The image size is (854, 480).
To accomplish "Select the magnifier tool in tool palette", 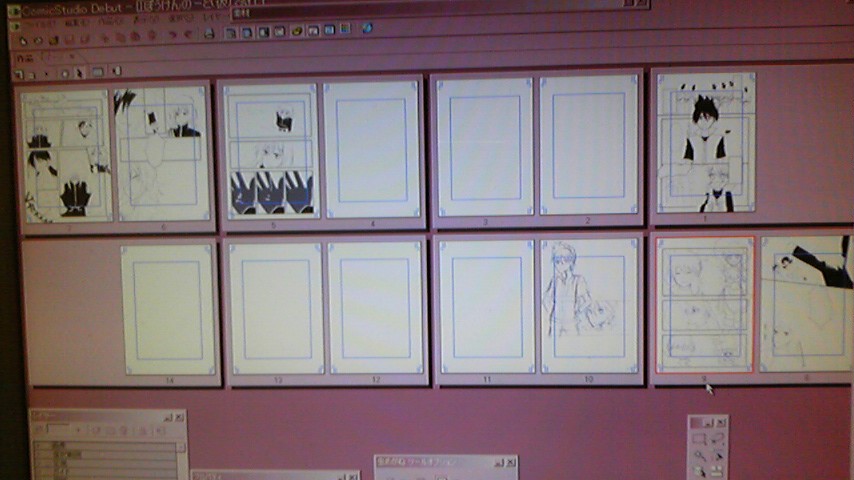I will point(699,455).
